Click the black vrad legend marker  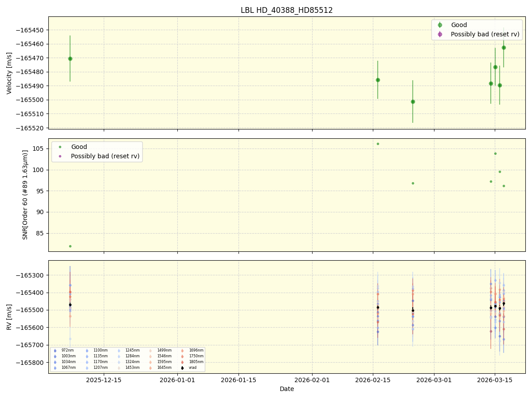point(182,368)
